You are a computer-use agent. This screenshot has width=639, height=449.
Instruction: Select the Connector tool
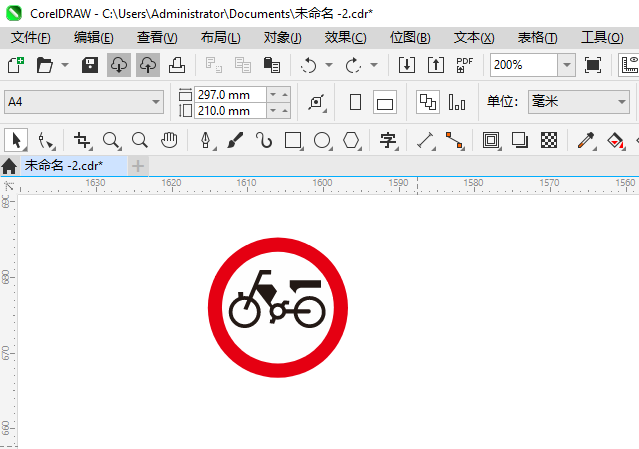tap(455, 141)
